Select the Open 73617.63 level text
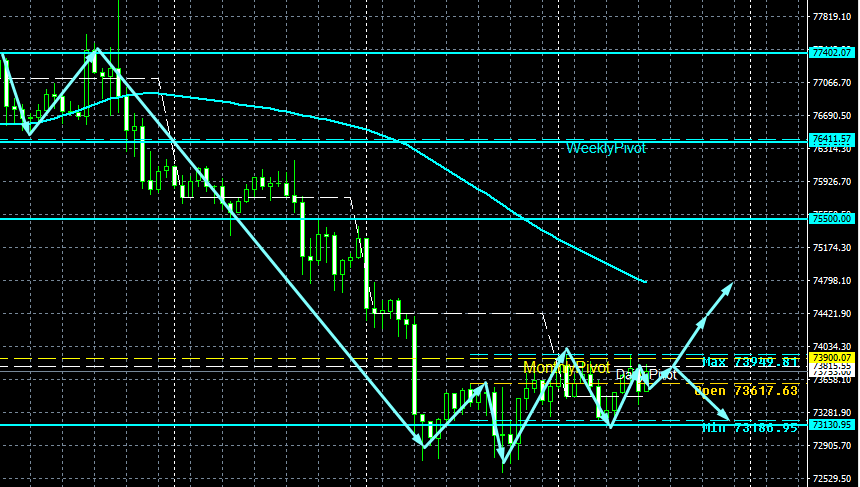Viewport: 860px width, 487px height. 746,390
